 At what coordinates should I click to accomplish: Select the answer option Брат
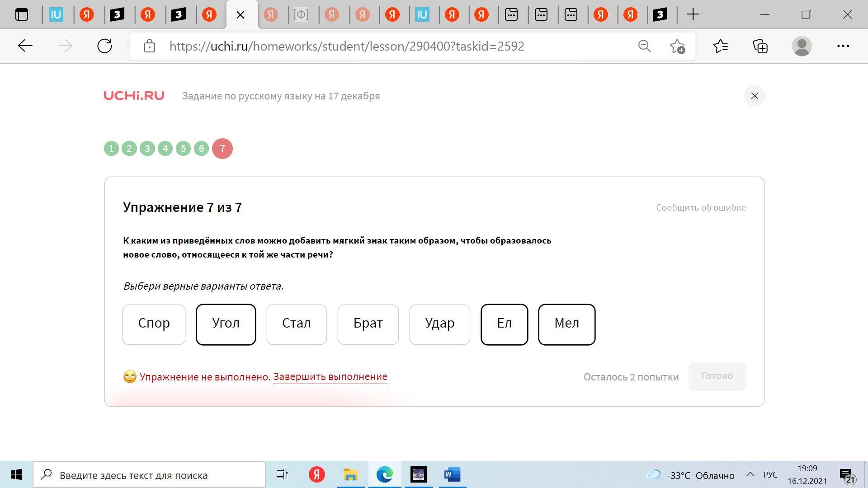coord(368,324)
